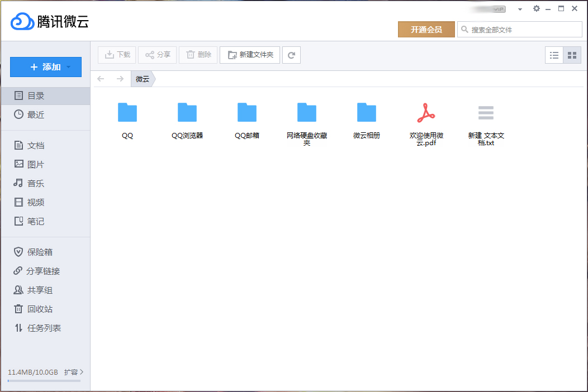Open the 音乐 (Music) section
The height and width of the screenshot is (392, 588).
35,183
